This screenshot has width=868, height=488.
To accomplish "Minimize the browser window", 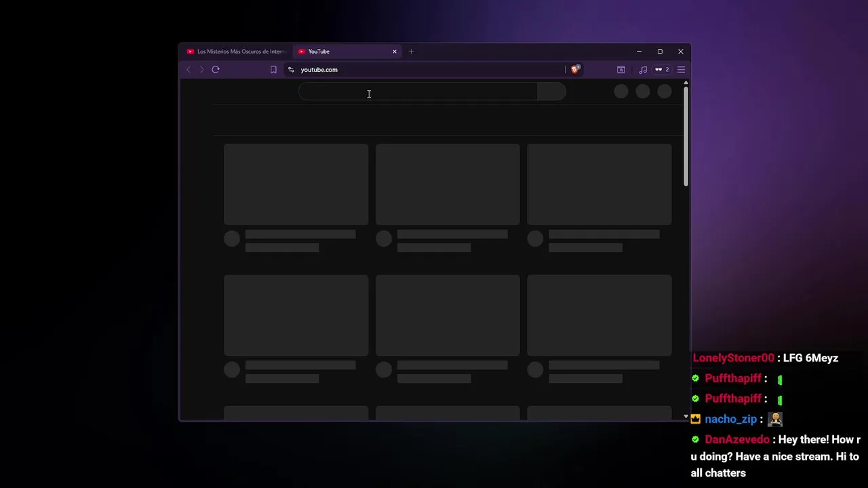I will tap(639, 52).
